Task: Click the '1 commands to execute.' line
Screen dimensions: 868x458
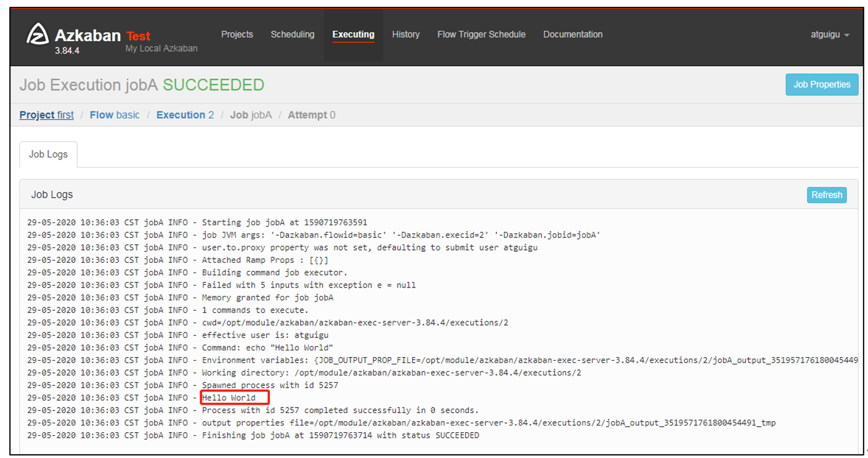Action: click(168, 310)
